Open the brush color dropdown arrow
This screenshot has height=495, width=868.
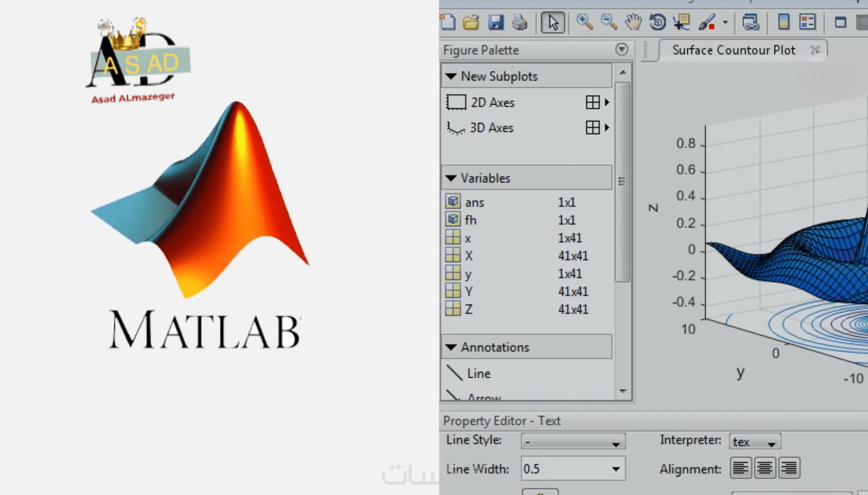pyautogui.click(x=725, y=22)
